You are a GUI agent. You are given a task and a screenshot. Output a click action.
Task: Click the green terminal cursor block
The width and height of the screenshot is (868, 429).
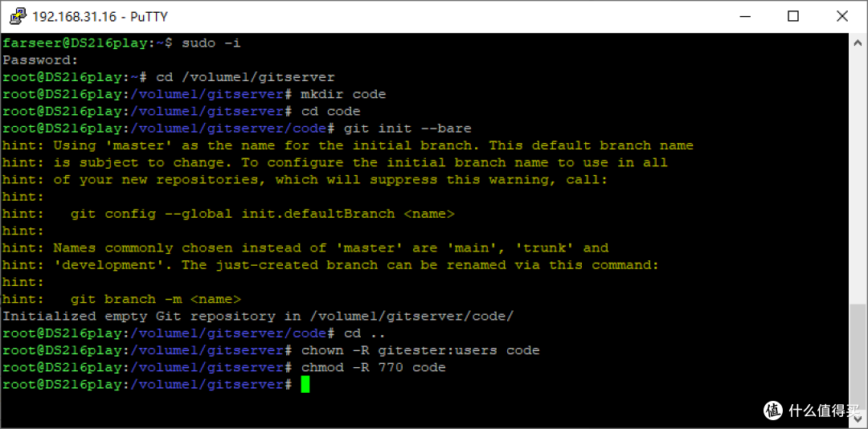305,384
